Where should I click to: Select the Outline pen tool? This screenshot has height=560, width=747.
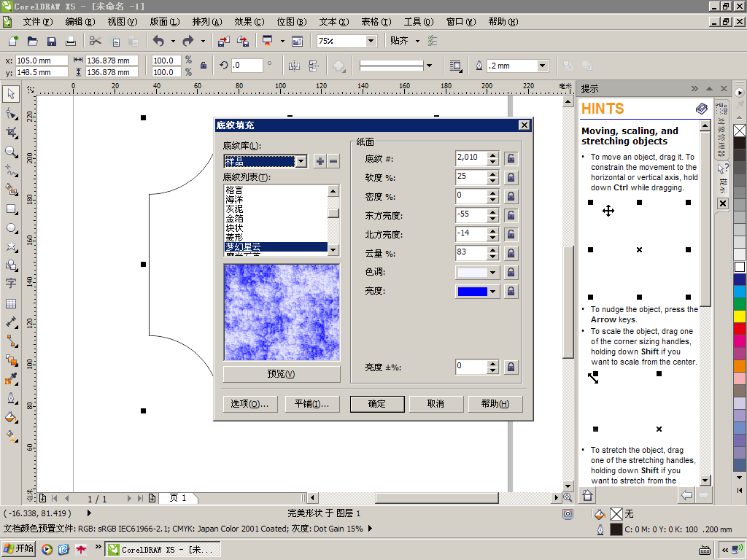click(x=12, y=398)
